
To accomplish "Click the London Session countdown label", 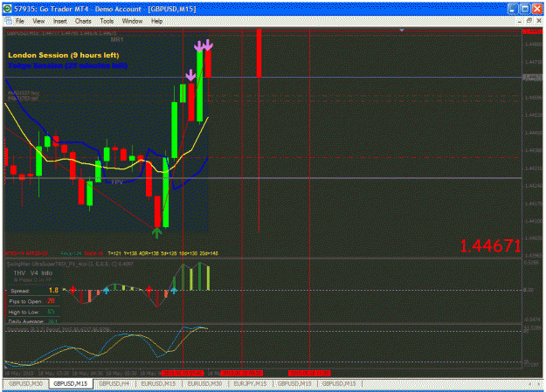I will [64, 55].
